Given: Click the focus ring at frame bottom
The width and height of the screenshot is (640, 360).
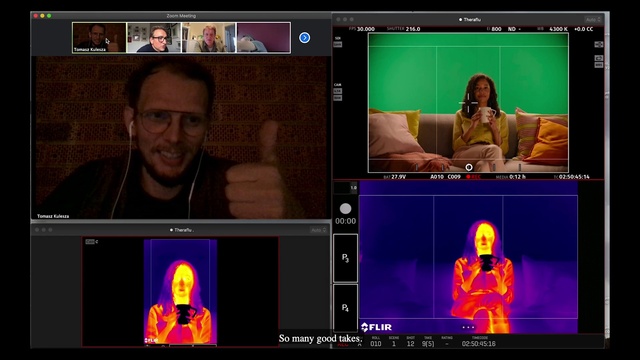Looking at the screenshot, I should [x=469, y=167].
